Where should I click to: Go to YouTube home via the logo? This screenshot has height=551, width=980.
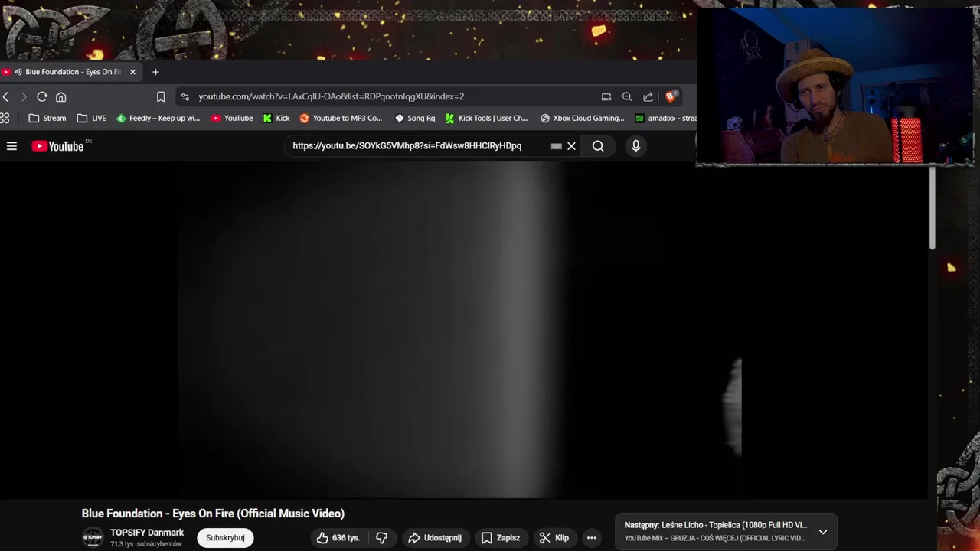(x=57, y=146)
